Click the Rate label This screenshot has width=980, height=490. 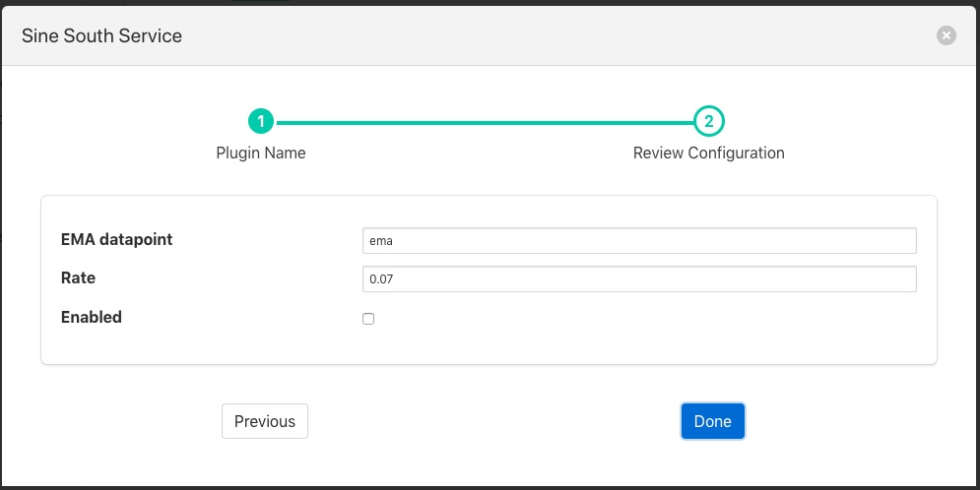click(x=79, y=278)
